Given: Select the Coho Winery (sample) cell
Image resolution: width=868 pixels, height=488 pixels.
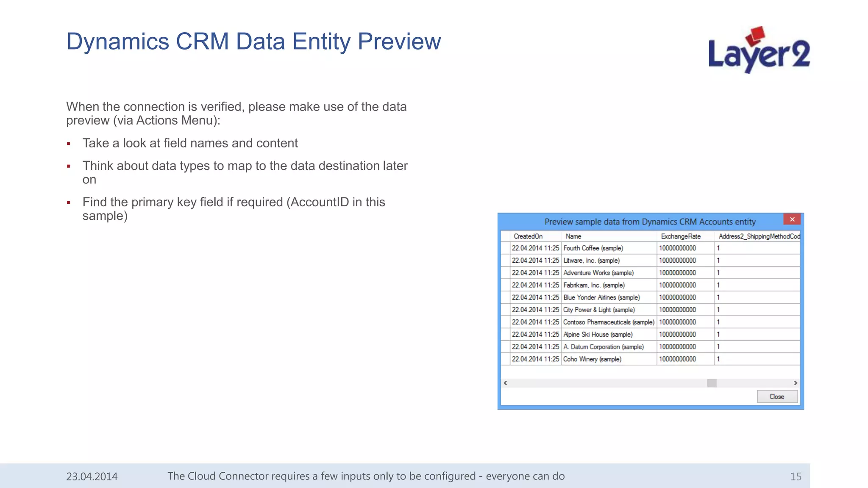Looking at the screenshot, I should [x=609, y=359].
